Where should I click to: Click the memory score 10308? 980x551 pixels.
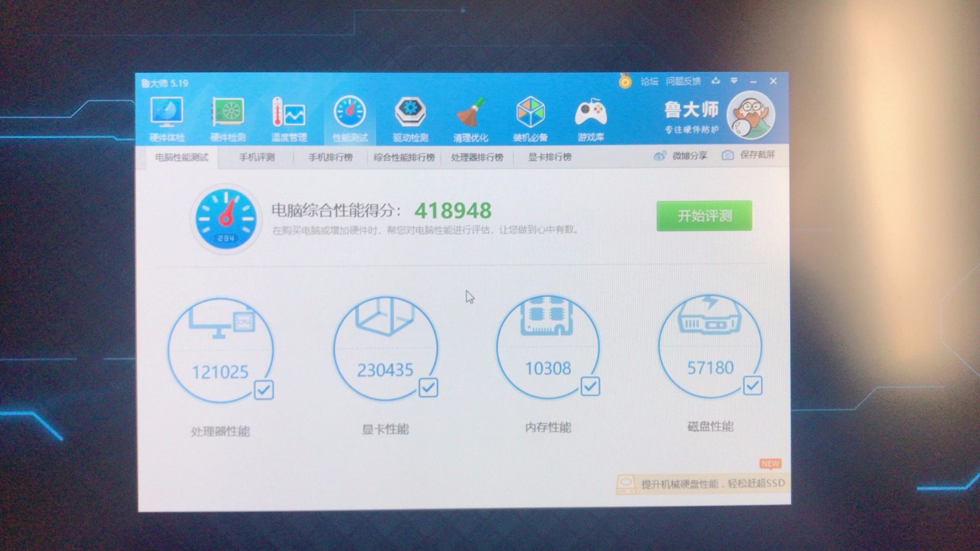click(x=548, y=369)
